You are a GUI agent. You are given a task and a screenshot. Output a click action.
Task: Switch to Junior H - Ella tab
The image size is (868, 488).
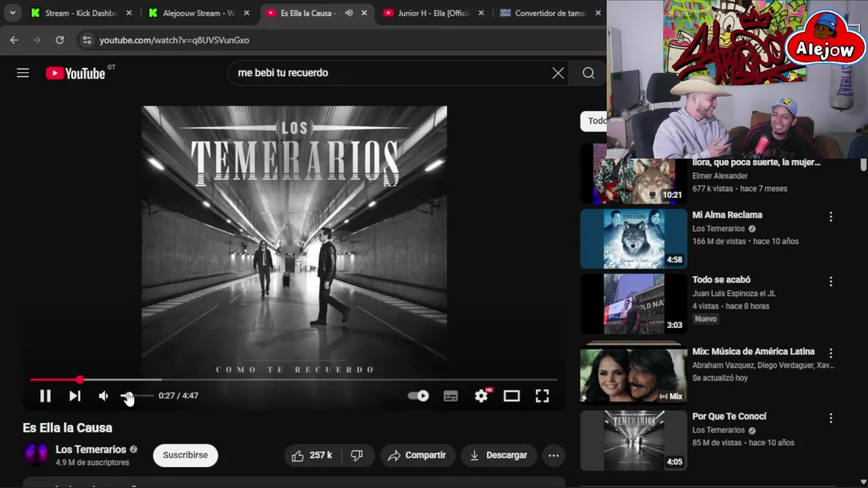433,13
